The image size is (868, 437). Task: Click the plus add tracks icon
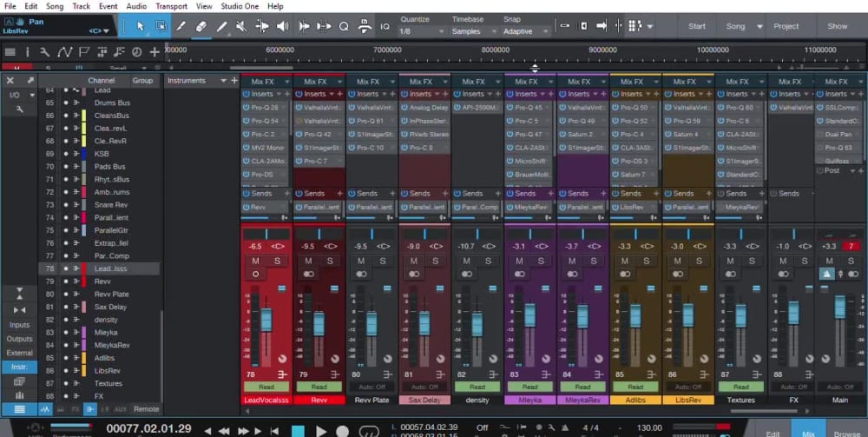tap(155, 52)
